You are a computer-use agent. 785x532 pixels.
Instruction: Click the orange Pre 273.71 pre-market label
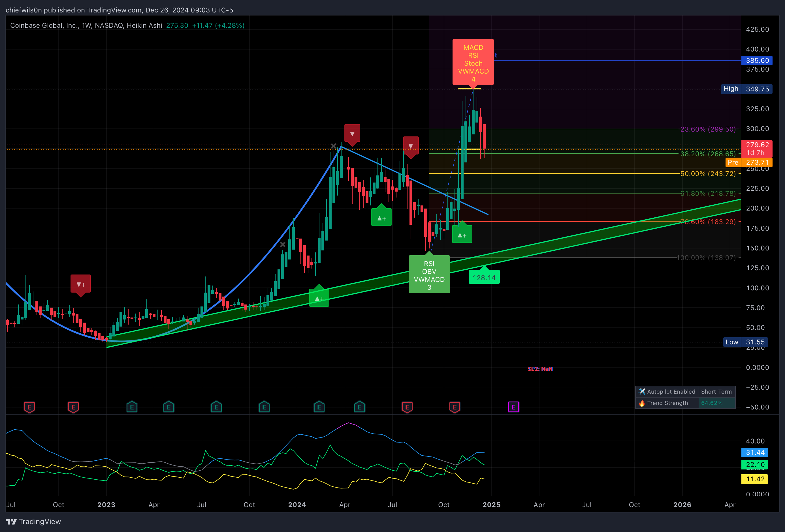[749, 162]
